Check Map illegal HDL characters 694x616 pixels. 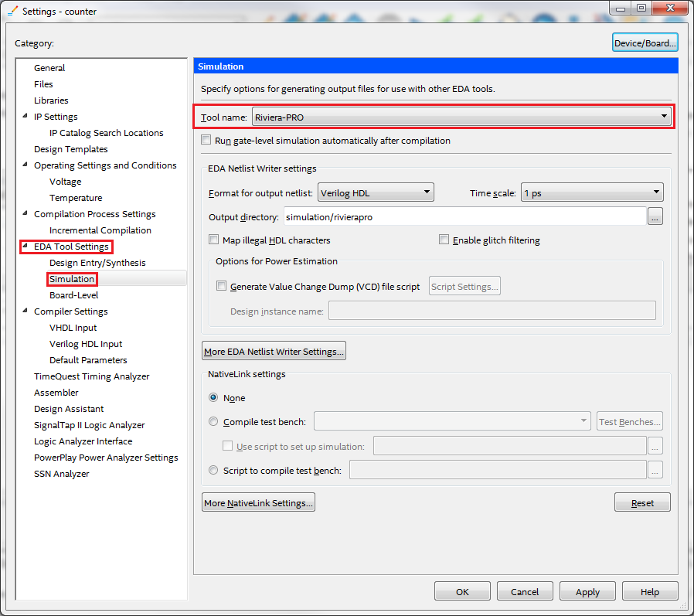pos(214,240)
